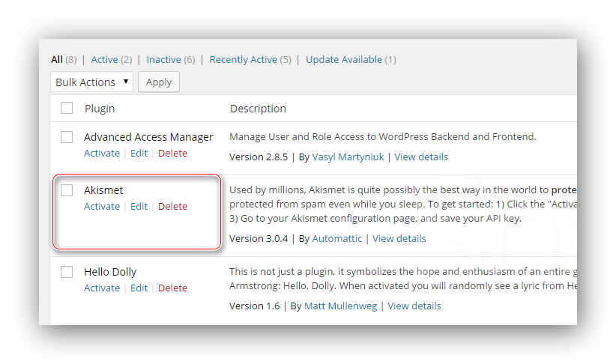Show Update Available plugins

344,59
